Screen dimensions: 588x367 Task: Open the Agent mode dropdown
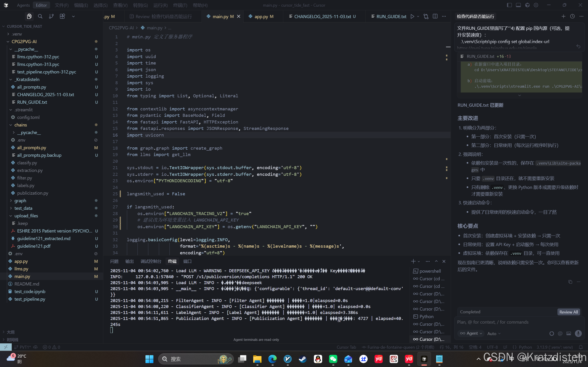coord(471,333)
